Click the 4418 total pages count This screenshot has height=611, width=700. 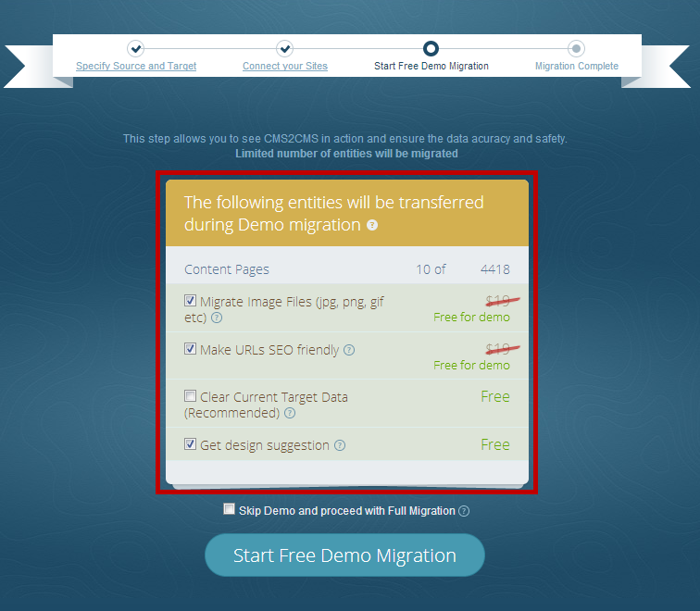tap(495, 269)
